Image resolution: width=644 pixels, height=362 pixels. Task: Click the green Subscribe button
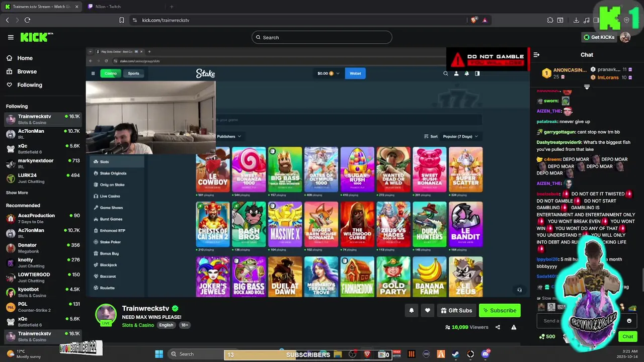coord(500,311)
